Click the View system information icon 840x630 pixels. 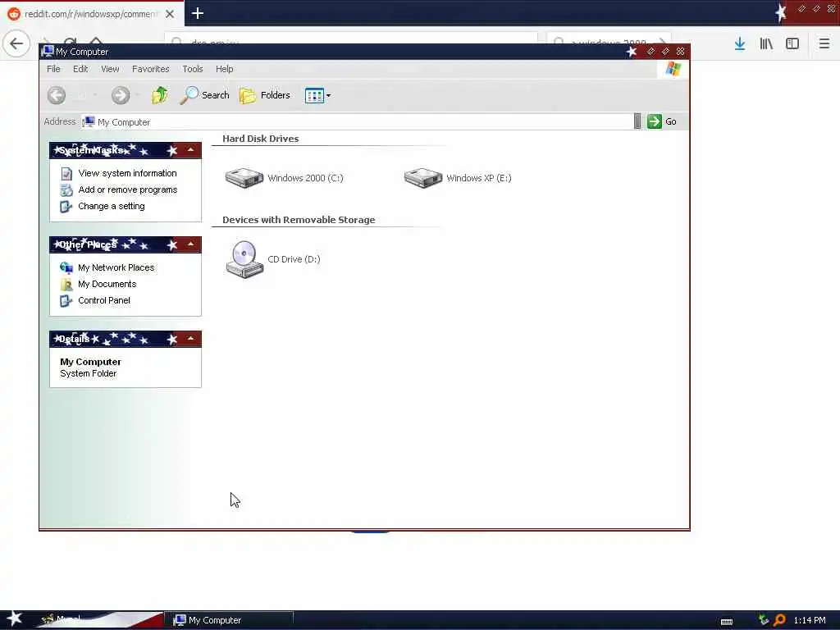coord(66,174)
